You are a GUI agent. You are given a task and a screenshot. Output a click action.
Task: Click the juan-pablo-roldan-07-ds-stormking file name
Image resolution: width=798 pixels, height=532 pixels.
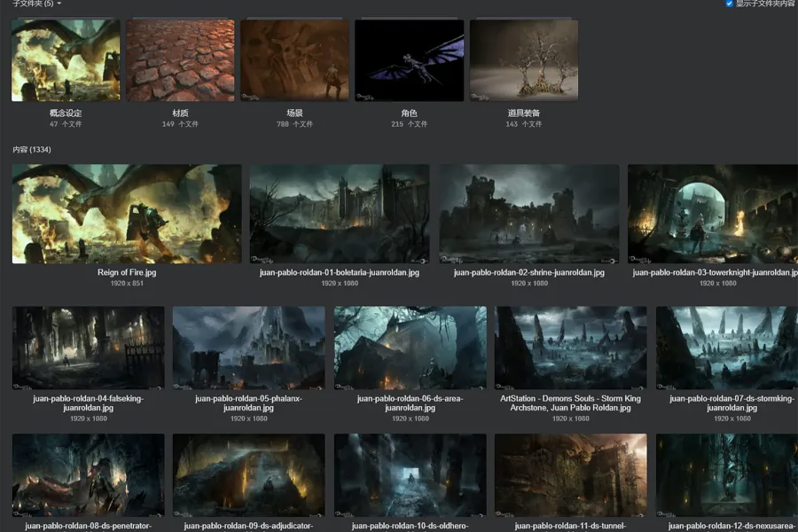[731, 403]
